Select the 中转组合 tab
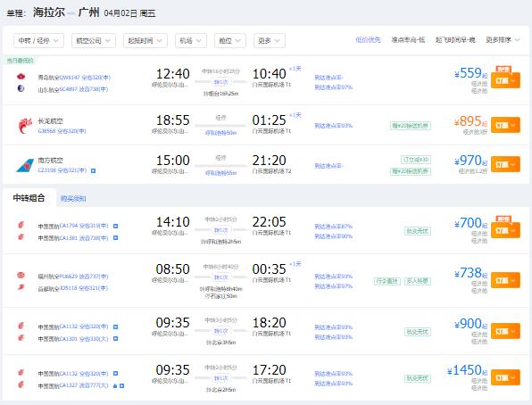 point(29,198)
